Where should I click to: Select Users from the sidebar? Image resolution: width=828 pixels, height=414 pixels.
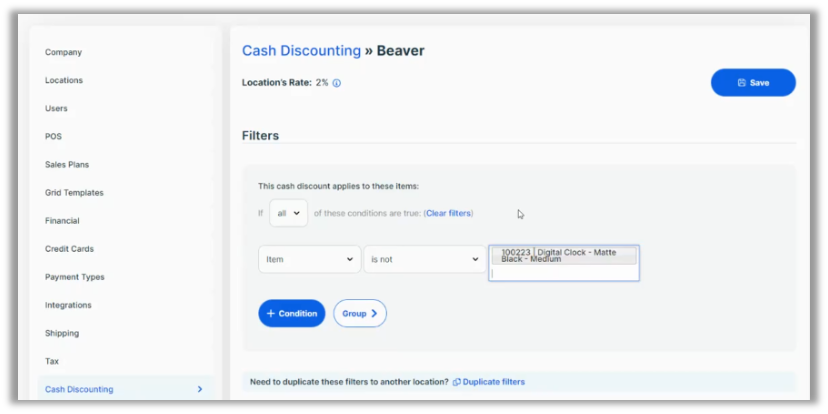(x=56, y=108)
